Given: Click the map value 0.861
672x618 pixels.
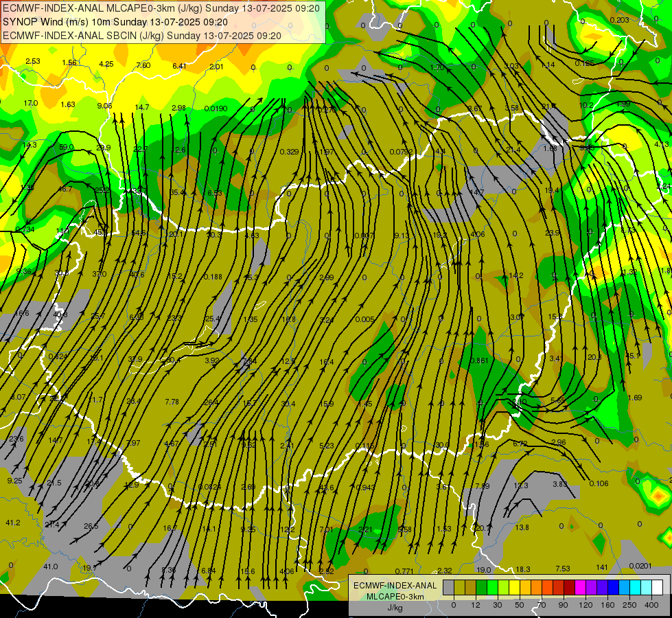Looking at the screenshot, I should [479, 360].
